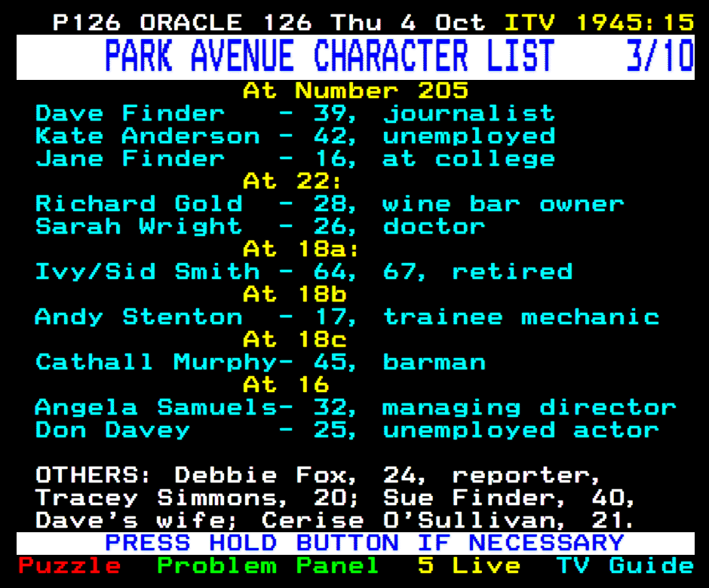Click the Park Avenue Character List title
The image size is (709, 588).
330,56
